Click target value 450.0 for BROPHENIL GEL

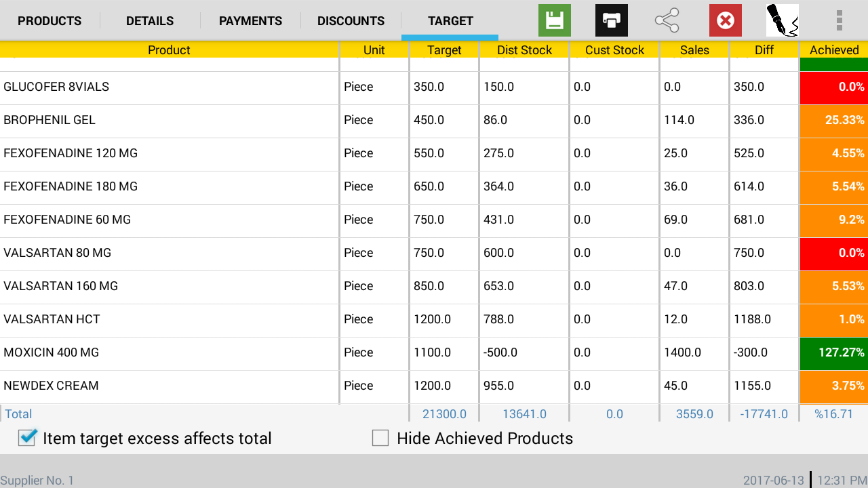click(x=429, y=120)
